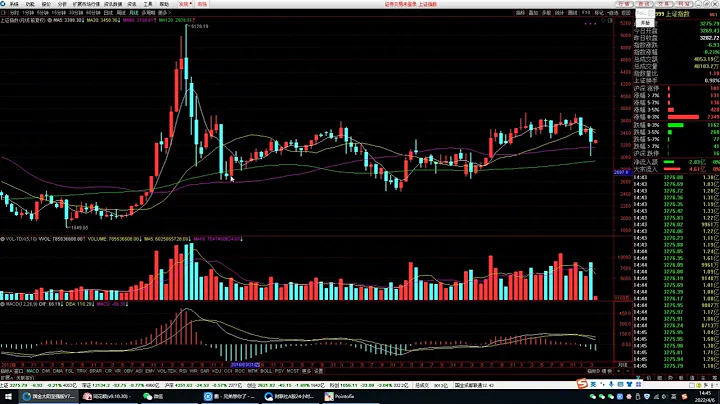This screenshot has height=404, width=720.
Task: Expand the 更多> period list
Action: coord(164,13)
